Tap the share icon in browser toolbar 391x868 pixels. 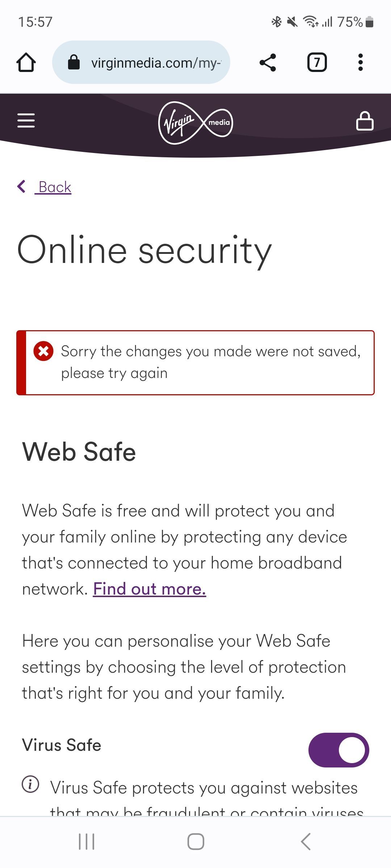[268, 63]
